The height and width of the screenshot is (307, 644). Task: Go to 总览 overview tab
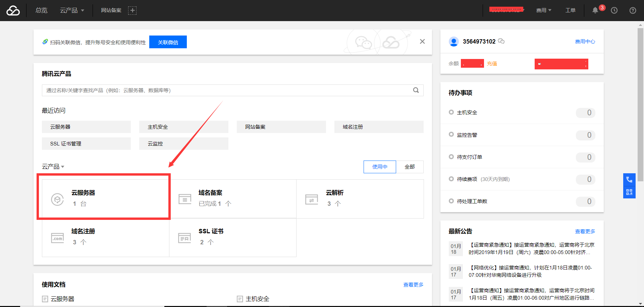coord(42,10)
